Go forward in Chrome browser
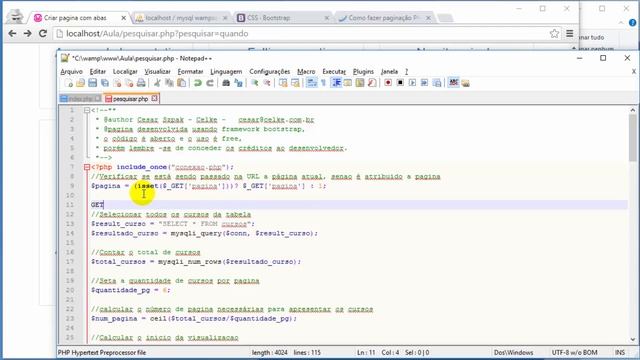640x360 pixels. tap(27, 33)
